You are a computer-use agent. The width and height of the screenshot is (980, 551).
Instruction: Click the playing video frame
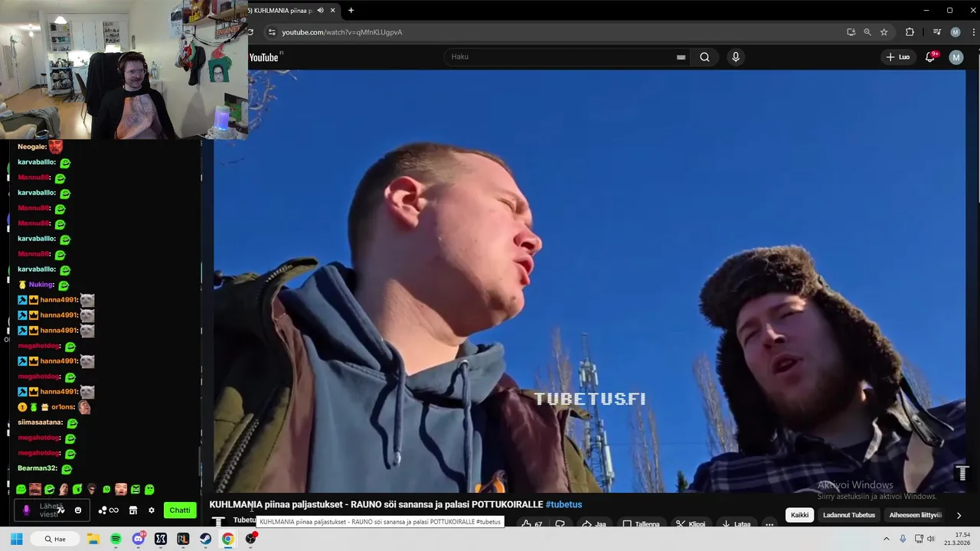(590, 281)
